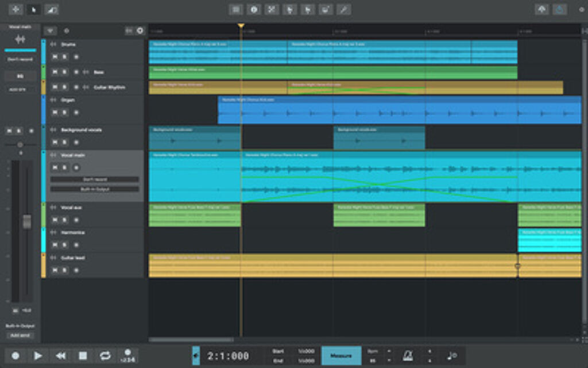Click the metronome icon in bottom bar
This screenshot has width=588, height=368.
tap(408, 355)
